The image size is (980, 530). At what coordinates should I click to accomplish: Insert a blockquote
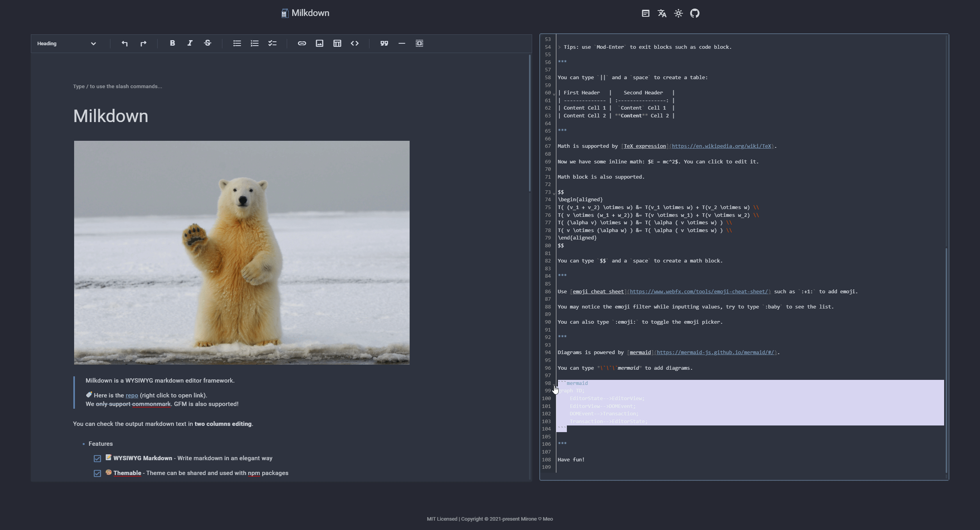coord(384,43)
